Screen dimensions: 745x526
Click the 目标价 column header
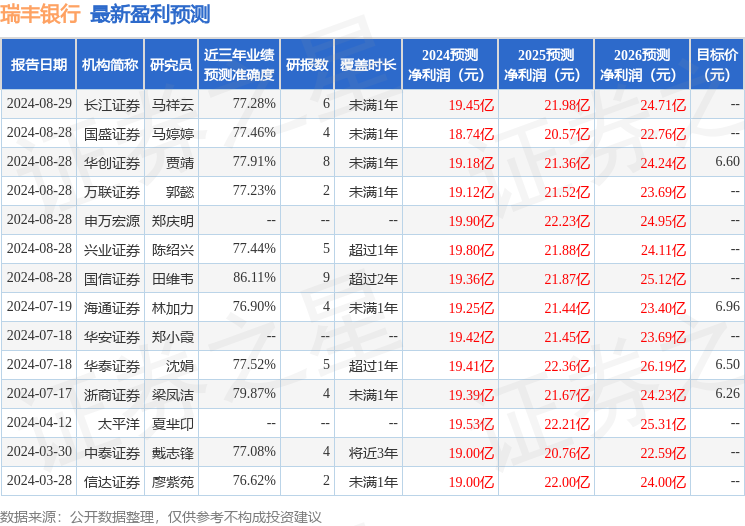(717, 65)
